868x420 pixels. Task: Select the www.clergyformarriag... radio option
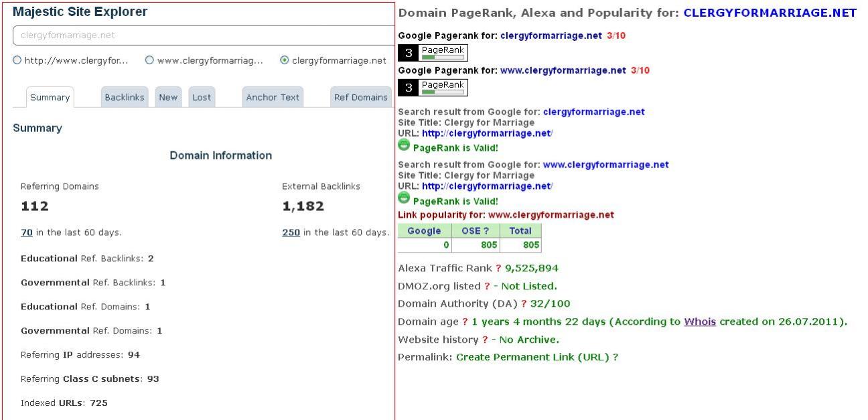[150, 60]
